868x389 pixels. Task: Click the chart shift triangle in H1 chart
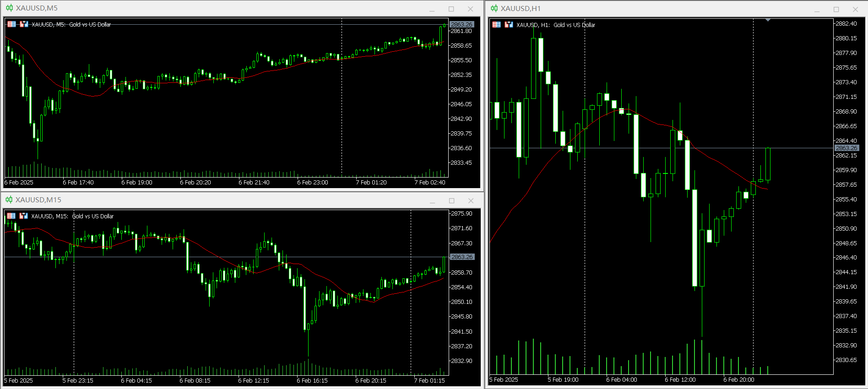pos(768,20)
